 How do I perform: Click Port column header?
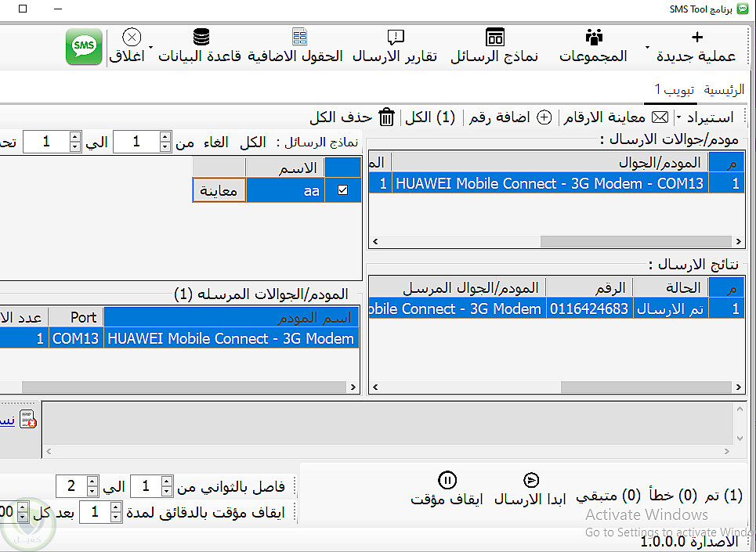point(76,317)
